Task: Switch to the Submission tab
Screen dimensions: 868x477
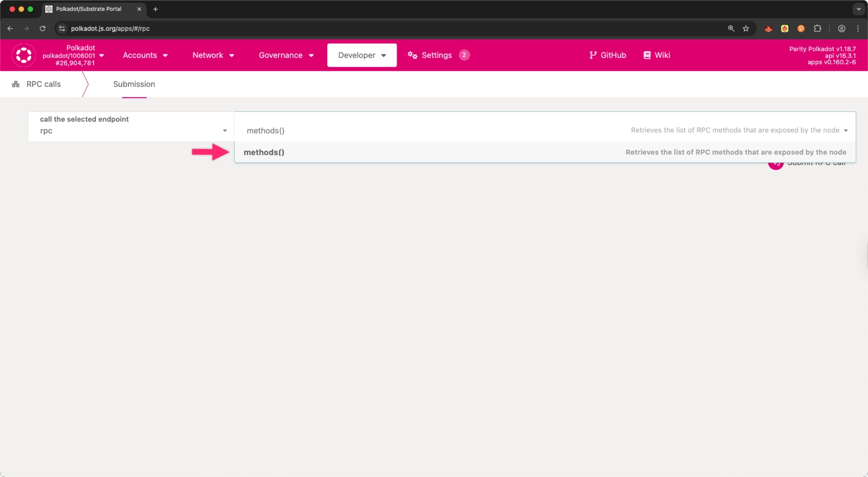Action: click(134, 84)
